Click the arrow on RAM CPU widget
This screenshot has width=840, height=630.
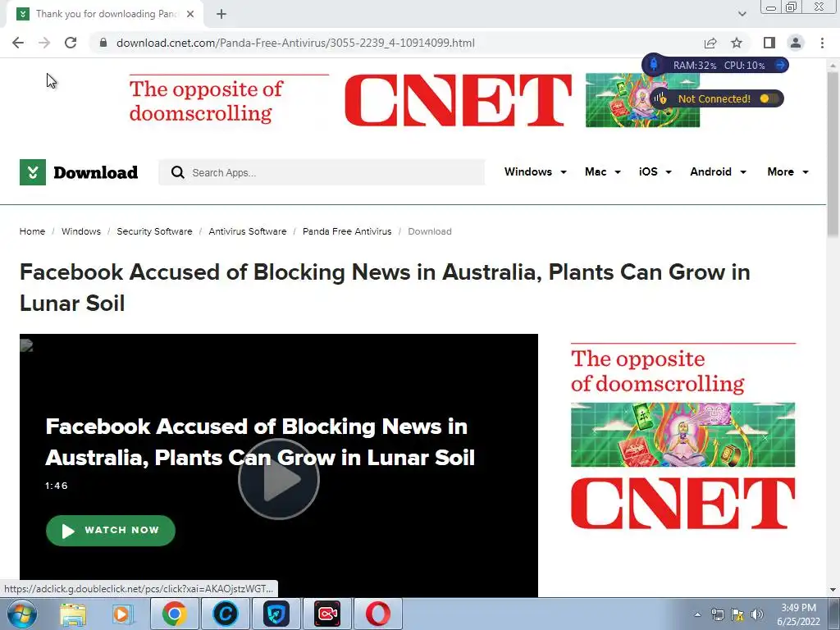click(781, 65)
